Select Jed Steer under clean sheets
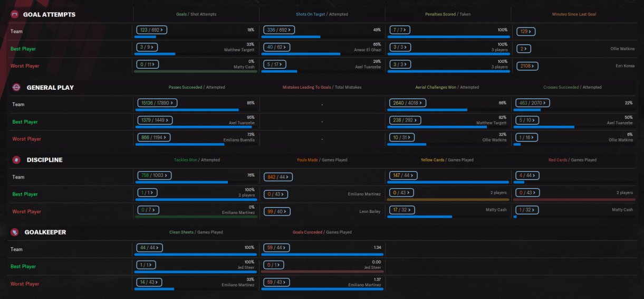 (246, 268)
